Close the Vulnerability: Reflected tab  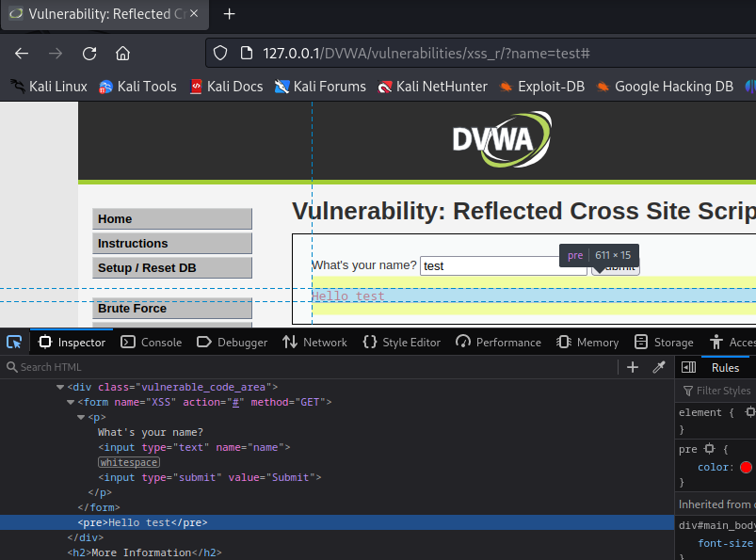pos(194,13)
